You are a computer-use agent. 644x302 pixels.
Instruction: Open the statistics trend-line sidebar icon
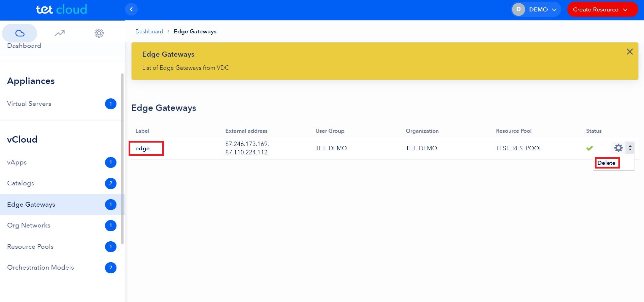[60, 33]
